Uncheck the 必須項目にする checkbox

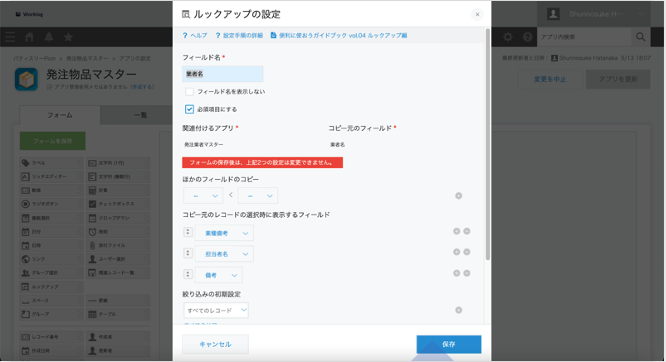(x=189, y=109)
